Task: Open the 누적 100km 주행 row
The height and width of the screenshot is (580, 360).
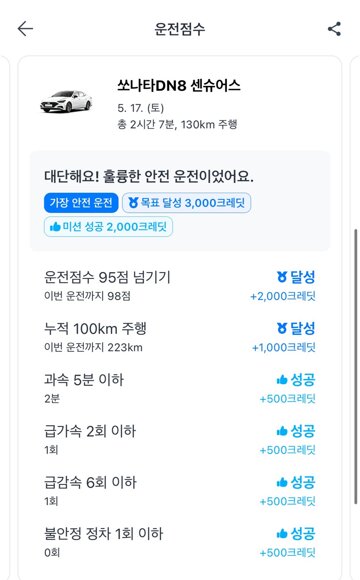Action: pyautogui.click(x=180, y=337)
